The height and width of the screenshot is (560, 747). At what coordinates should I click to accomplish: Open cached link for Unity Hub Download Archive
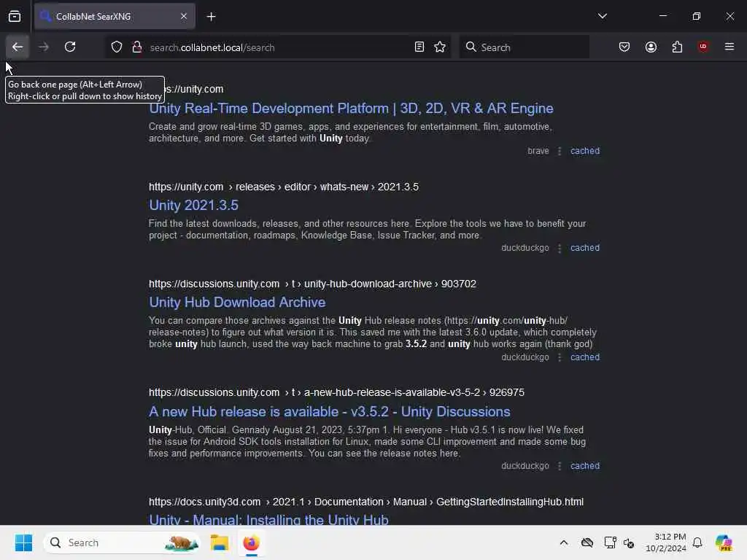click(x=585, y=357)
